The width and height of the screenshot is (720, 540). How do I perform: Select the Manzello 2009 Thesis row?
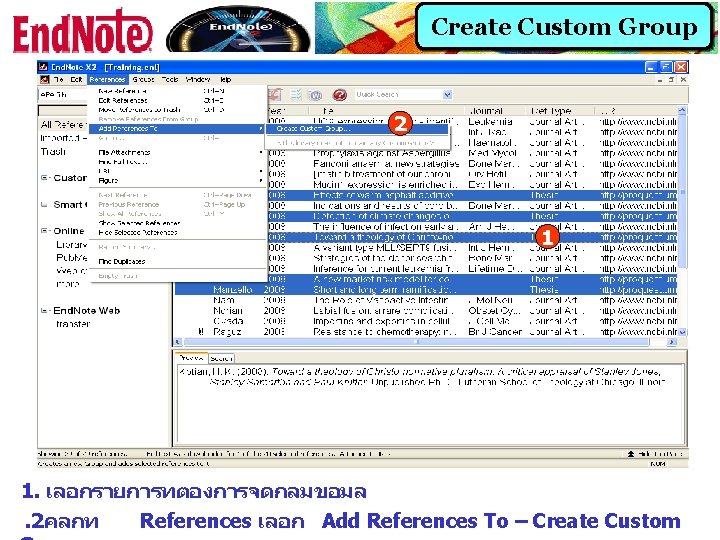click(426, 290)
